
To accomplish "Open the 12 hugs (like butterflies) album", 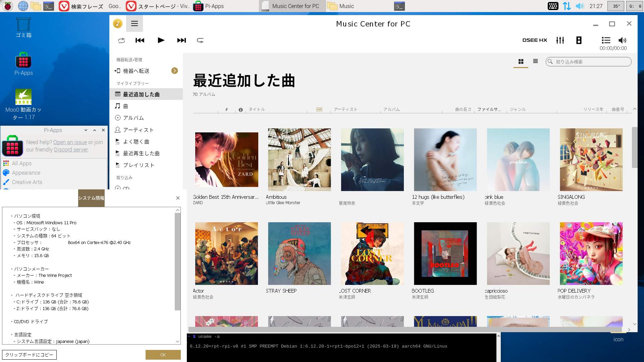I will pyautogui.click(x=445, y=160).
